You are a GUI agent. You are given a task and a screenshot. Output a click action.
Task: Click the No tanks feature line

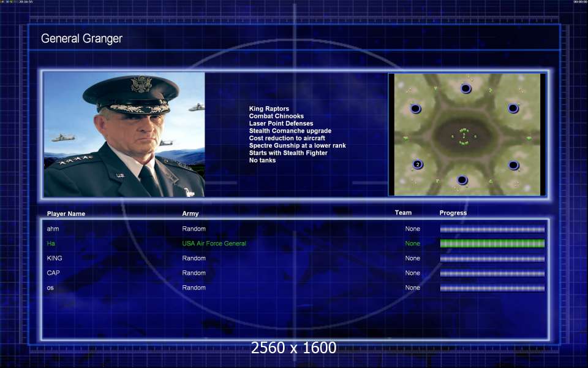pos(262,160)
